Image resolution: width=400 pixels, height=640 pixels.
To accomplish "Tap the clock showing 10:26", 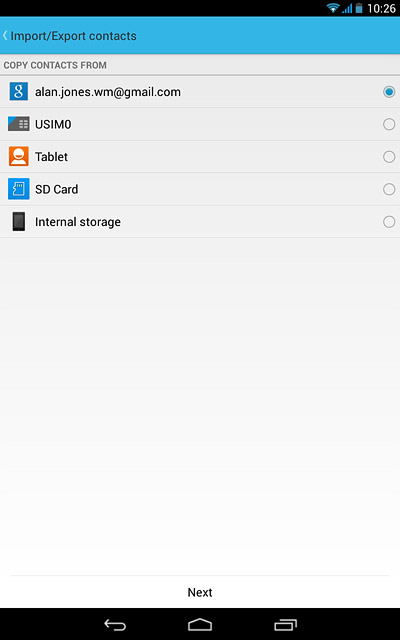I will pyautogui.click(x=381, y=8).
